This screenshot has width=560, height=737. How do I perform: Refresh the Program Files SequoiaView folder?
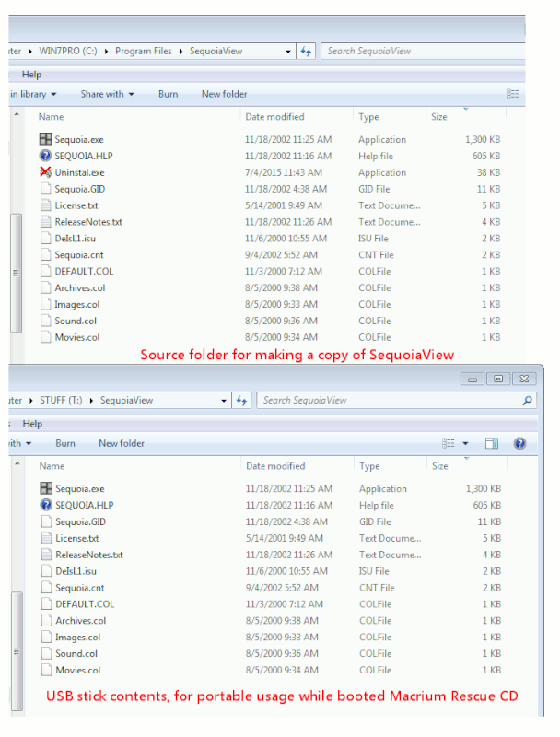(306, 52)
